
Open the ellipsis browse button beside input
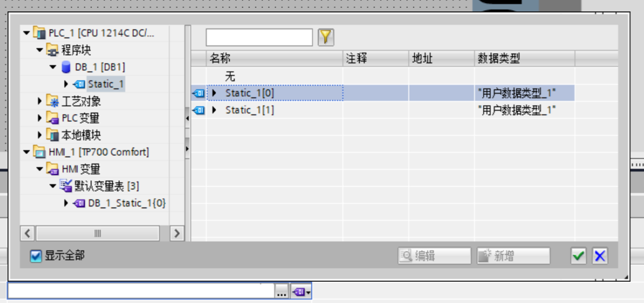282,291
